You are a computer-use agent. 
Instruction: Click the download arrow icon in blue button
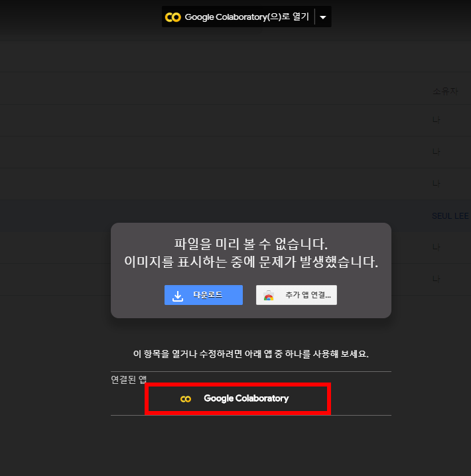tap(178, 296)
